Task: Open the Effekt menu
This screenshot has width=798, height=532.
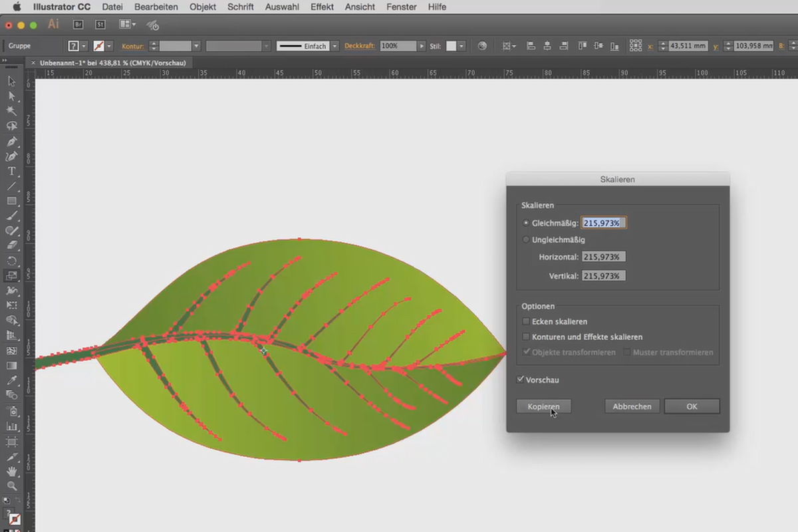Action: point(322,7)
